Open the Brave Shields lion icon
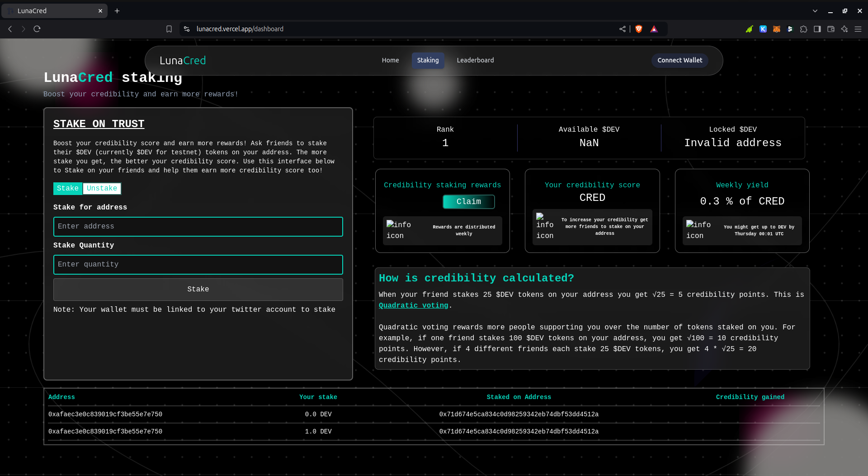The image size is (868, 476). click(639, 29)
